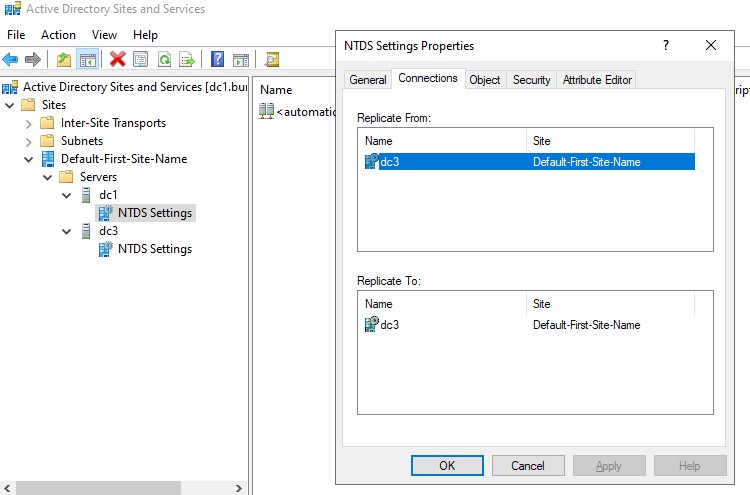Open Properties from the toolbar icon
The height and width of the screenshot is (495, 750).
(141, 60)
